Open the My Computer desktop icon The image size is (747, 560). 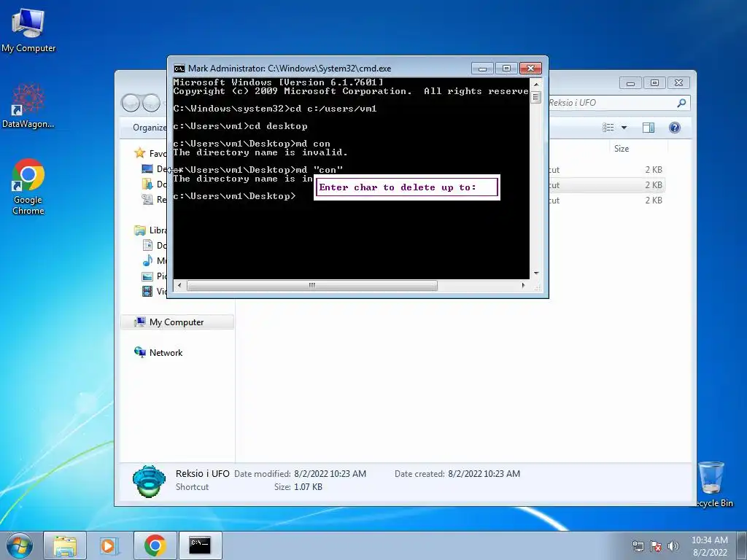(28, 29)
